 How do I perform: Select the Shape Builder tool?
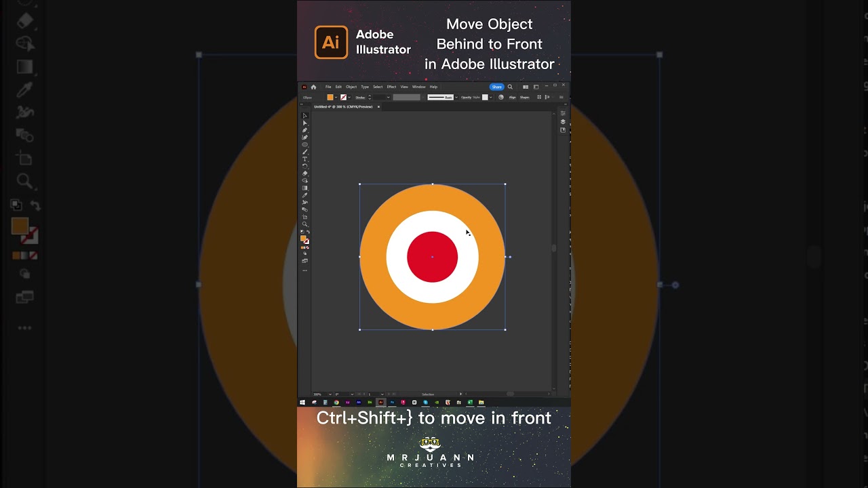point(304,180)
